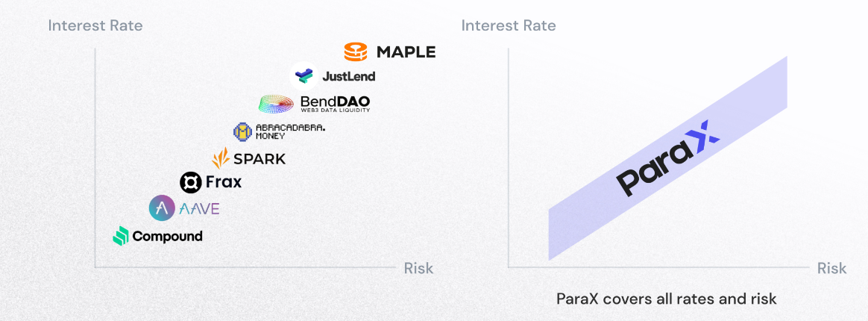Click the MAPLE text label
The width and height of the screenshot is (868, 321).
click(406, 52)
